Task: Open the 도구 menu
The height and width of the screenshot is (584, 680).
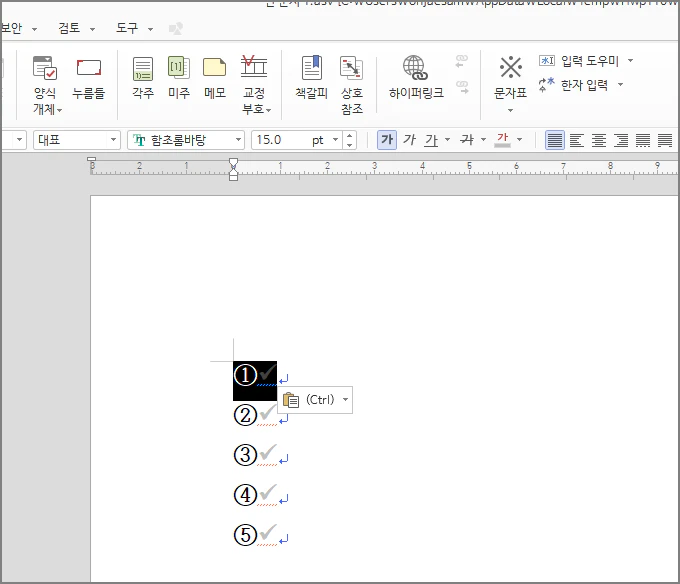Action: pos(127,28)
